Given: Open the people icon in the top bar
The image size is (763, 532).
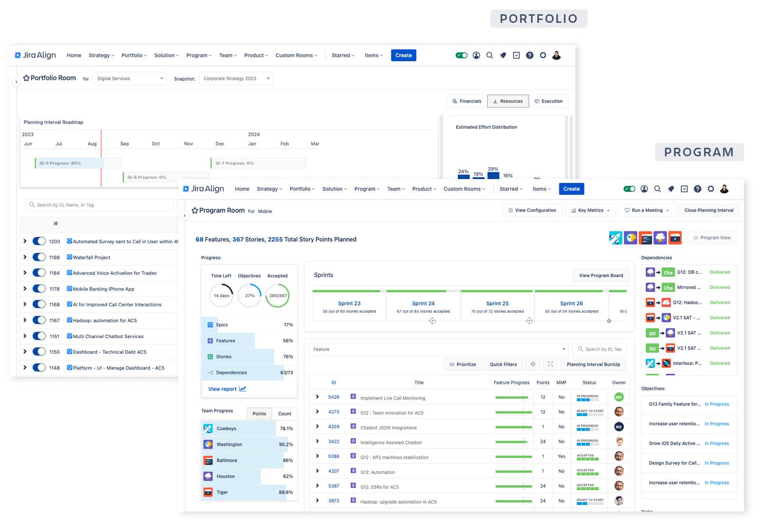Looking at the screenshot, I should 644,189.
